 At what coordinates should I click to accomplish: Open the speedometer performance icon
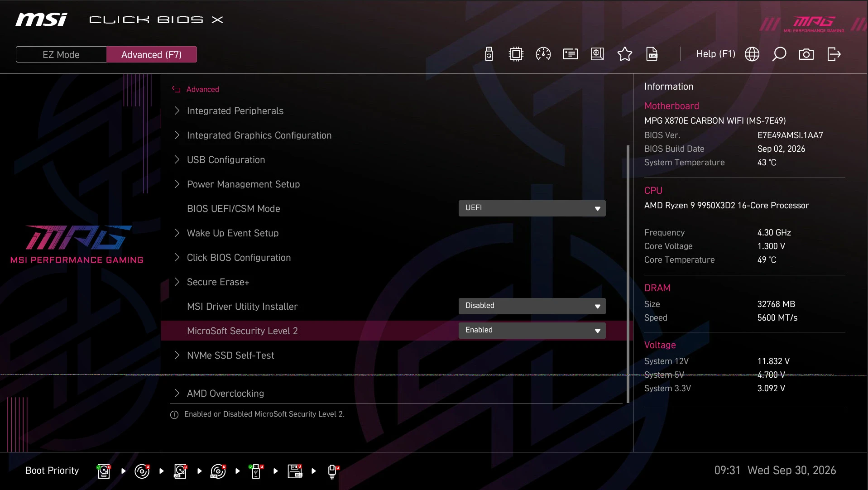coord(543,54)
